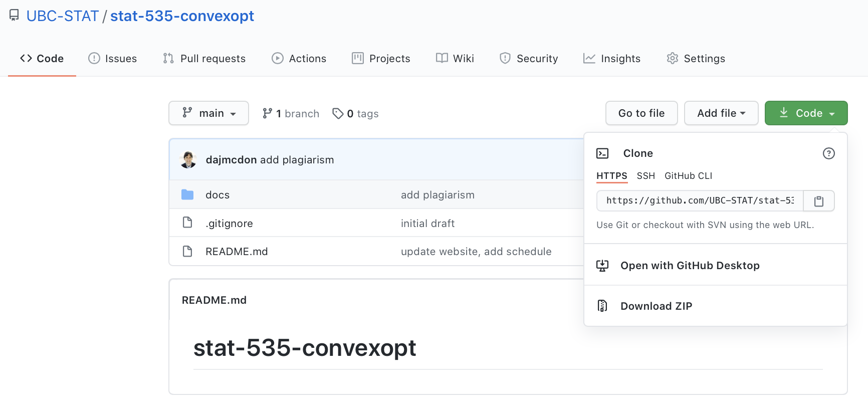
Task: Click dajmcdon's avatar image
Action: pyautogui.click(x=188, y=160)
